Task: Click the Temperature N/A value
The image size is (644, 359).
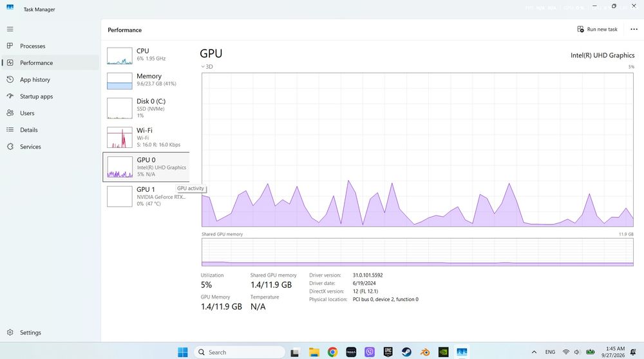Action: coord(258,306)
